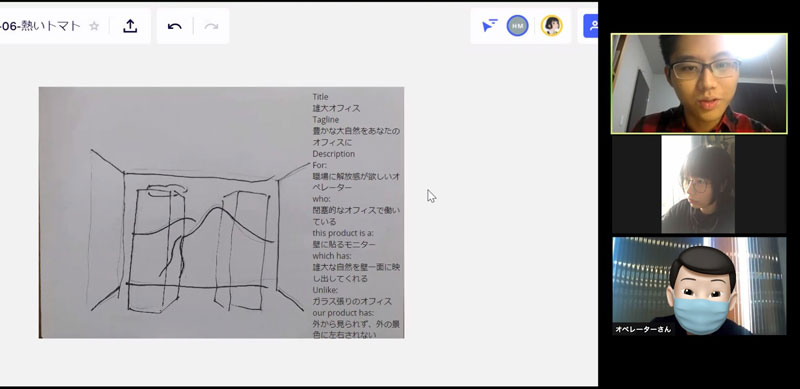Viewport: 800px width, 389px height.
Task: Click the 'this product is a:' text
Action: pyautogui.click(x=343, y=233)
